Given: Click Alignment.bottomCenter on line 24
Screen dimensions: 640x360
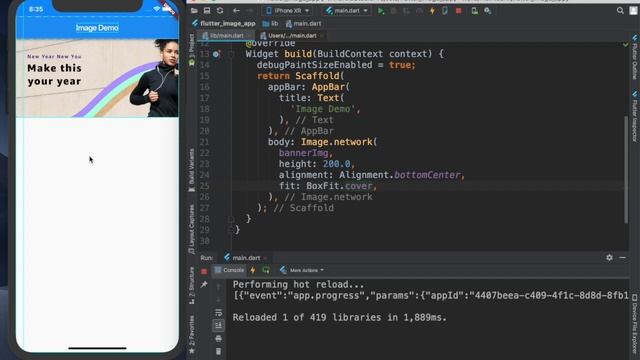Looking at the screenshot, I should coord(400,175).
